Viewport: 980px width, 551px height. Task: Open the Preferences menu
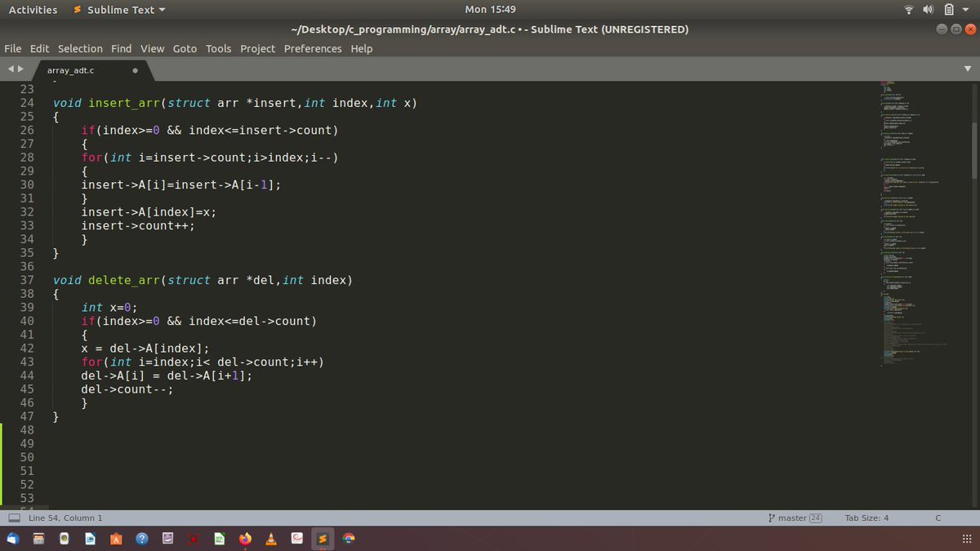point(313,48)
